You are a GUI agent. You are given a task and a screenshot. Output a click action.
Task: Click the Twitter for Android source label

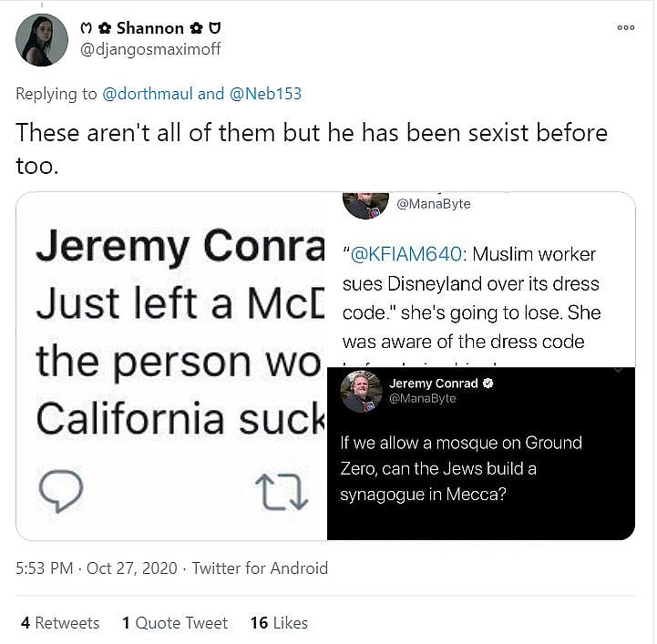(260, 568)
